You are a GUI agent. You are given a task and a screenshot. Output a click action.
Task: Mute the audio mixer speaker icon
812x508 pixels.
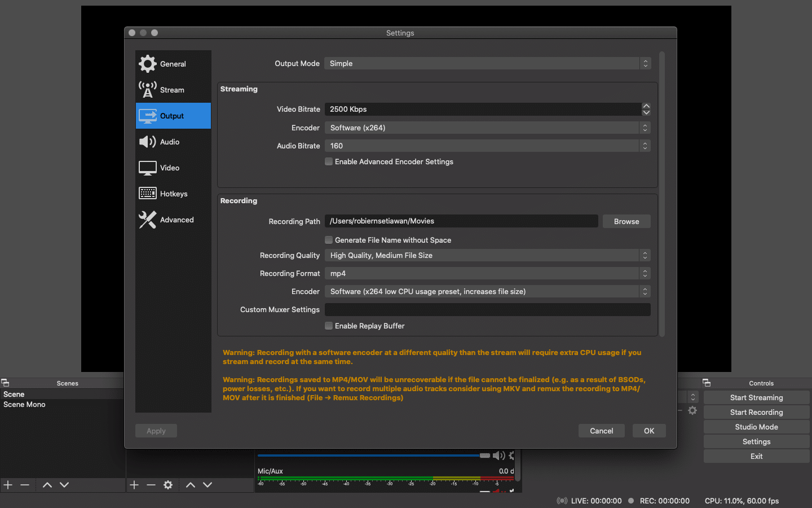click(x=498, y=456)
